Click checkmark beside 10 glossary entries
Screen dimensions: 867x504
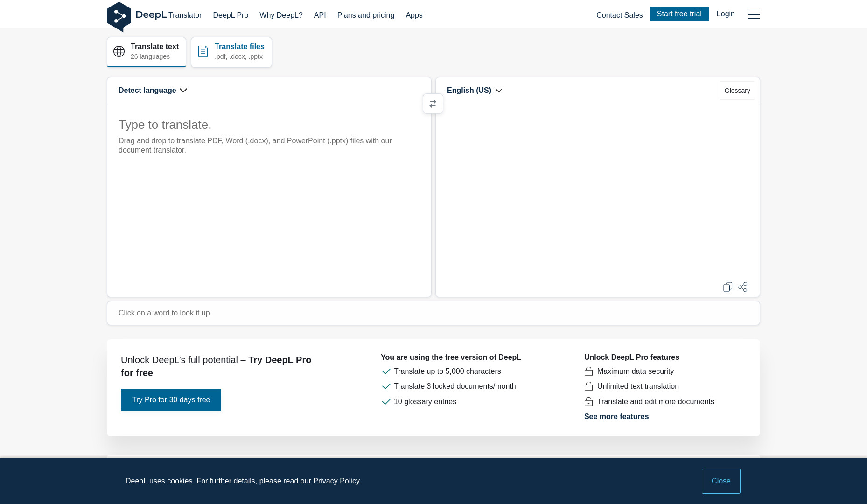(386, 402)
